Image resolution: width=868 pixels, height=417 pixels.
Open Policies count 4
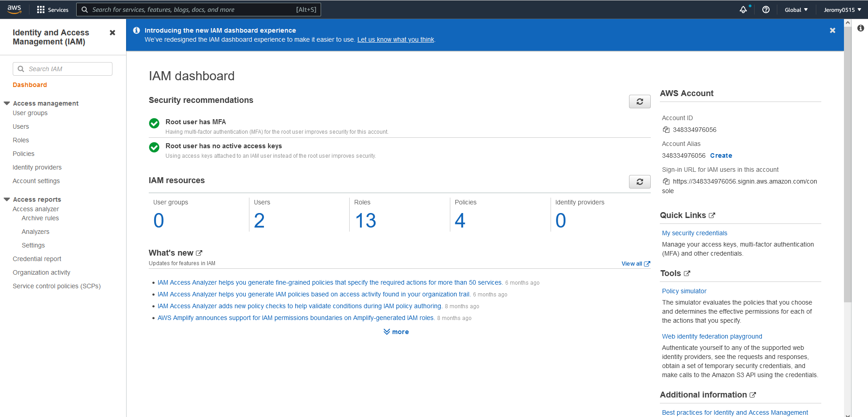460,221
